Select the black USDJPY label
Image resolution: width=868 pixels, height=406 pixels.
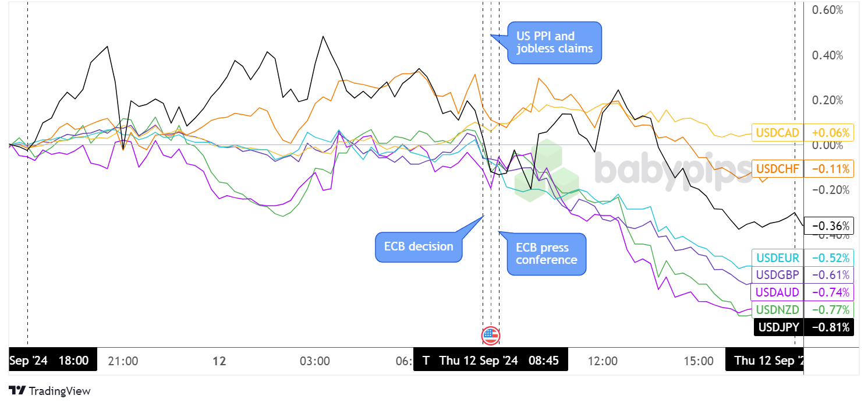778,327
